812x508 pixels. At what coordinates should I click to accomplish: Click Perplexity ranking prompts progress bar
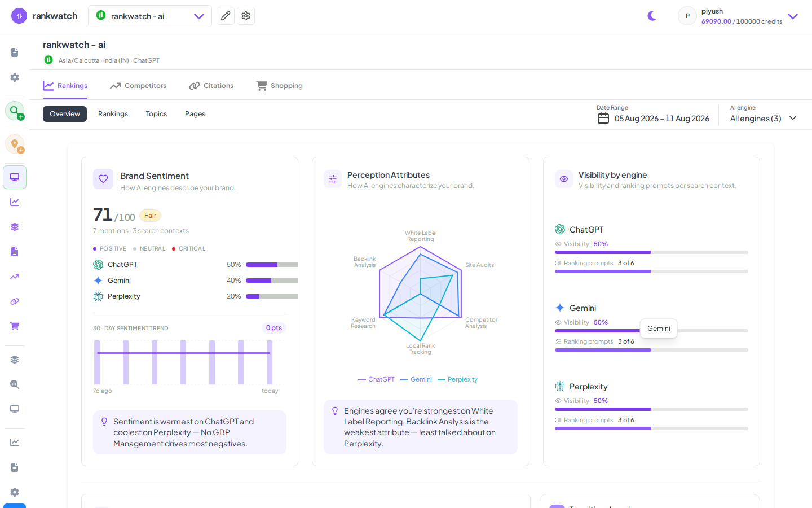tap(651, 428)
